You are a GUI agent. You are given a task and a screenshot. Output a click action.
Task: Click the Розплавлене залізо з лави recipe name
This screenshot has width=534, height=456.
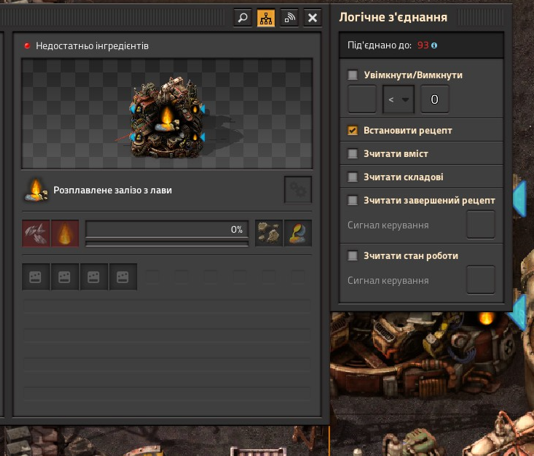113,190
